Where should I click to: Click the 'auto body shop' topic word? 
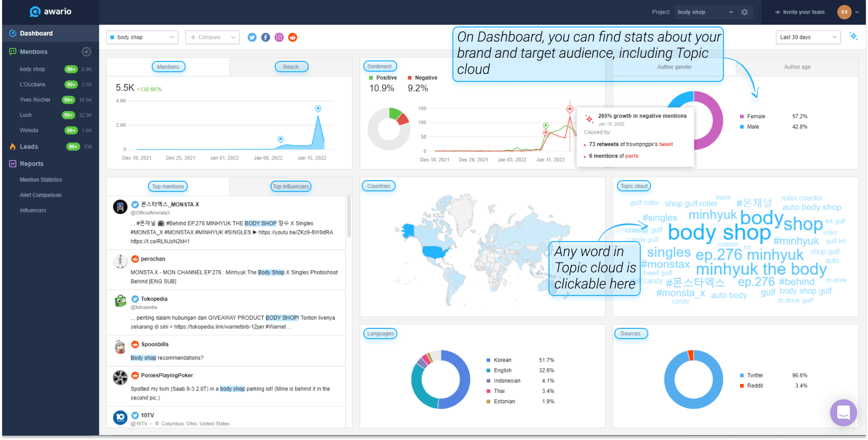coord(812,207)
